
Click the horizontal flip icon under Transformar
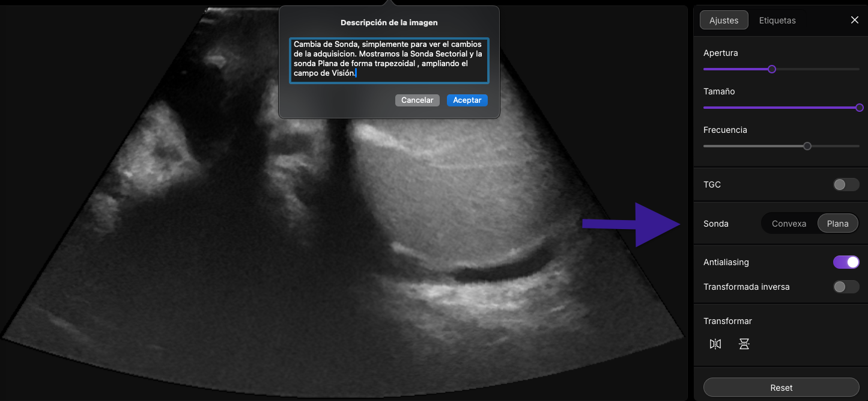click(x=715, y=344)
